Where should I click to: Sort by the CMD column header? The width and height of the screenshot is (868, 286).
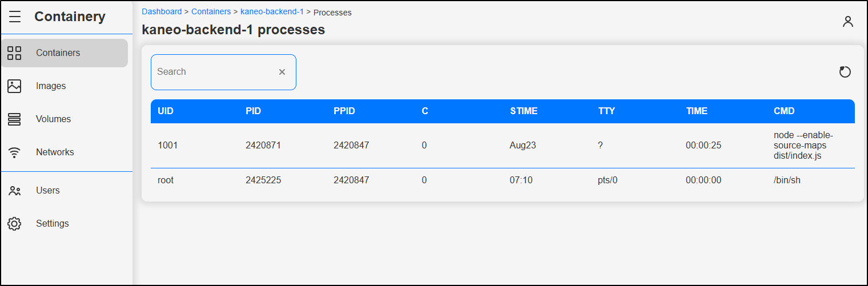point(784,111)
